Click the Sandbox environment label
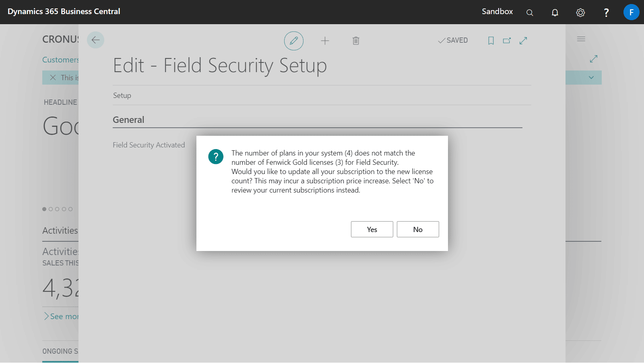644x363 pixels. 497,11
